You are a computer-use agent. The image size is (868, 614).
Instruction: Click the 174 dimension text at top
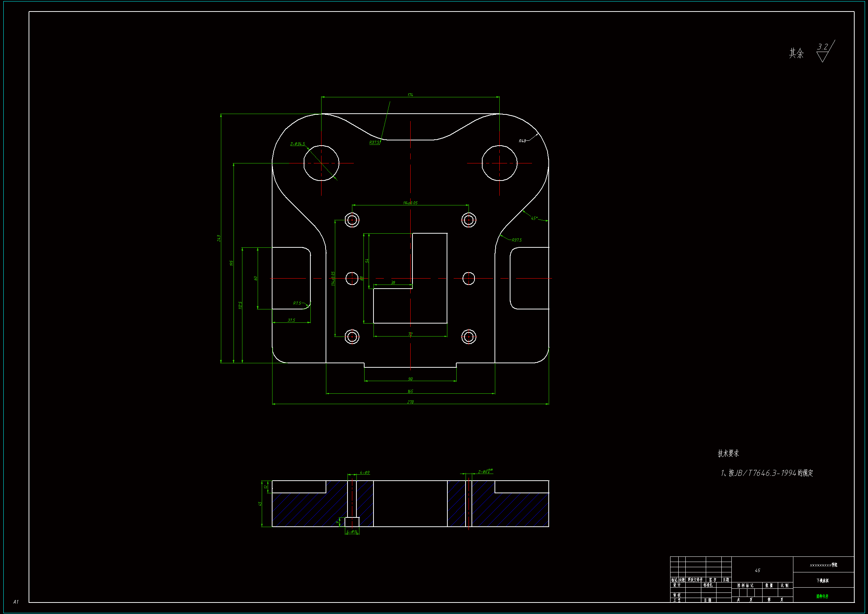click(x=410, y=95)
